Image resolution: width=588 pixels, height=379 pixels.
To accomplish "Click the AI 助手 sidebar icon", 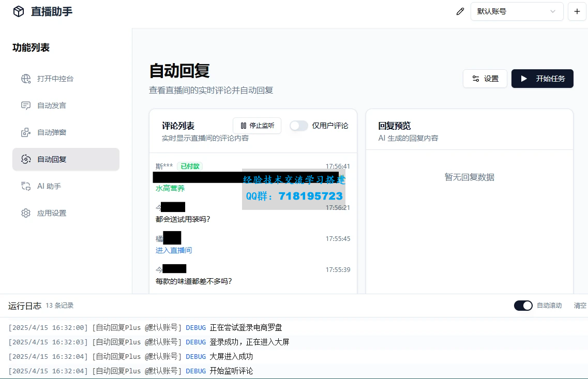I will pyautogui.click(x=26, y=186).
